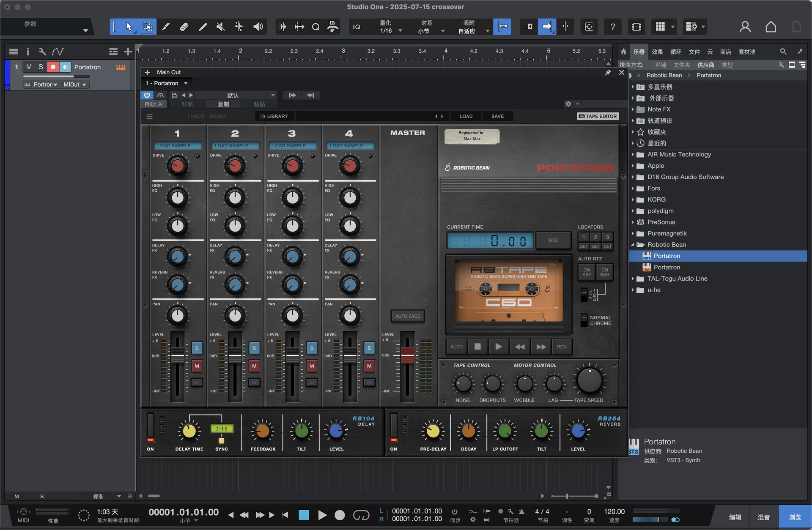Open the user account icon

[745, 27]
